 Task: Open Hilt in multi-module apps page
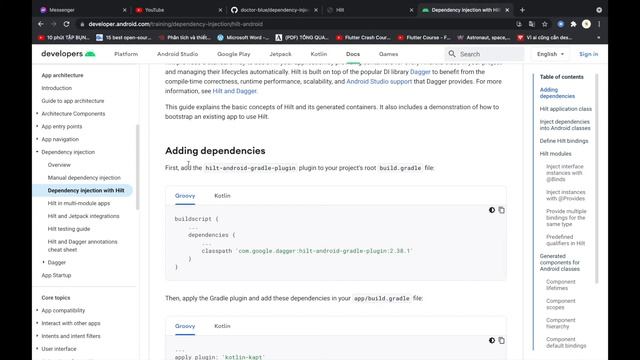point(79,203)
